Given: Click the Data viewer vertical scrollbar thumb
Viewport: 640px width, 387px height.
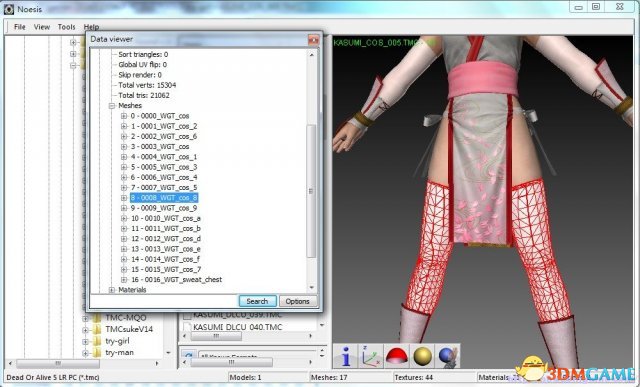Looking at the screenshot, I should (311, 191).
